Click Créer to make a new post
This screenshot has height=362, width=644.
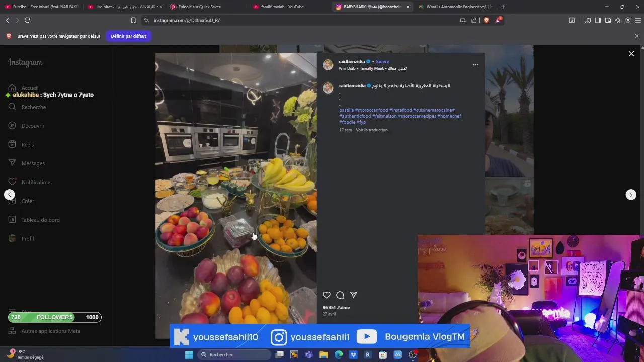point(21,201)
